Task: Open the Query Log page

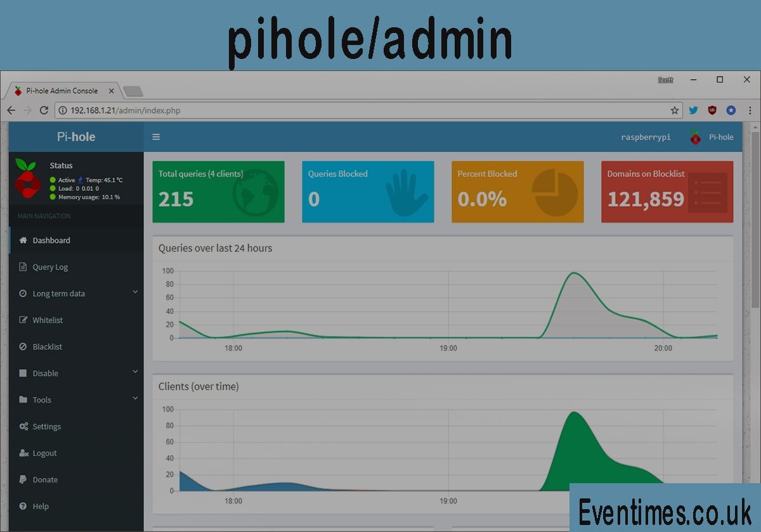Action: (49, 267)
